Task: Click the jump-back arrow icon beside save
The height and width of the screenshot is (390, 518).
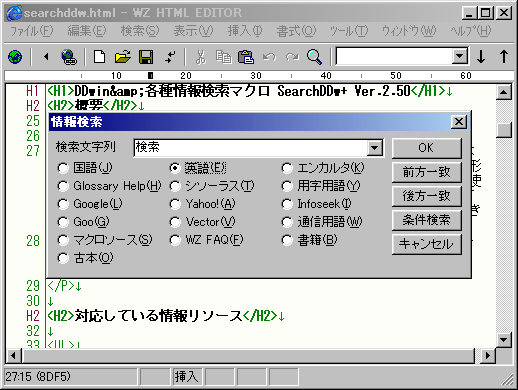Action: (170, 57)
